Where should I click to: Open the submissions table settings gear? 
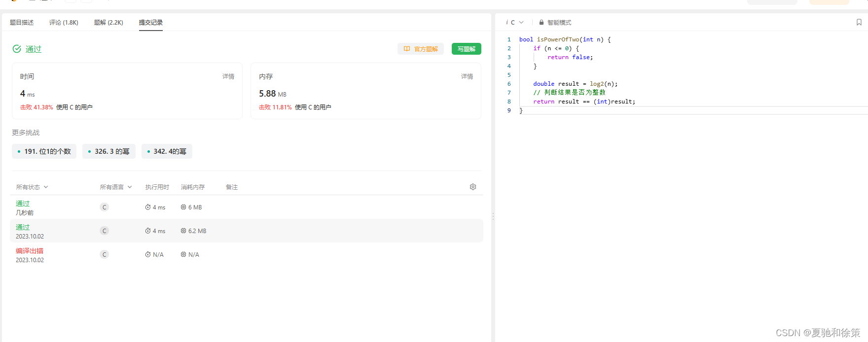473,187
